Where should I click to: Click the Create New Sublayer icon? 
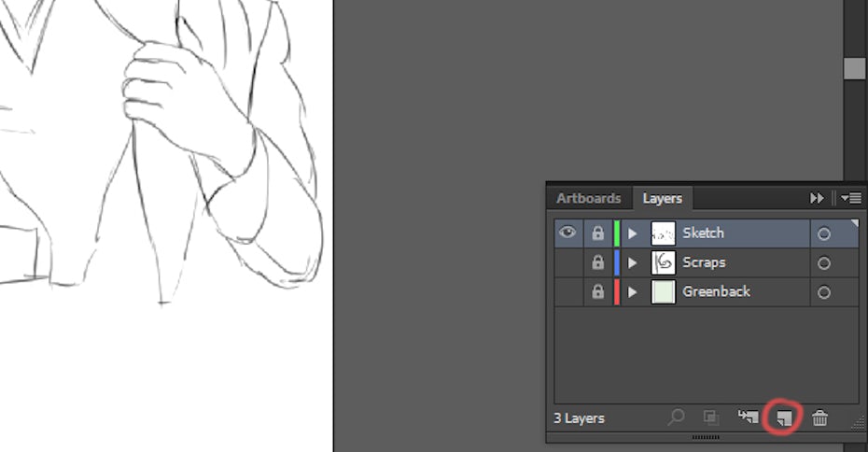(x=748, y=417)
